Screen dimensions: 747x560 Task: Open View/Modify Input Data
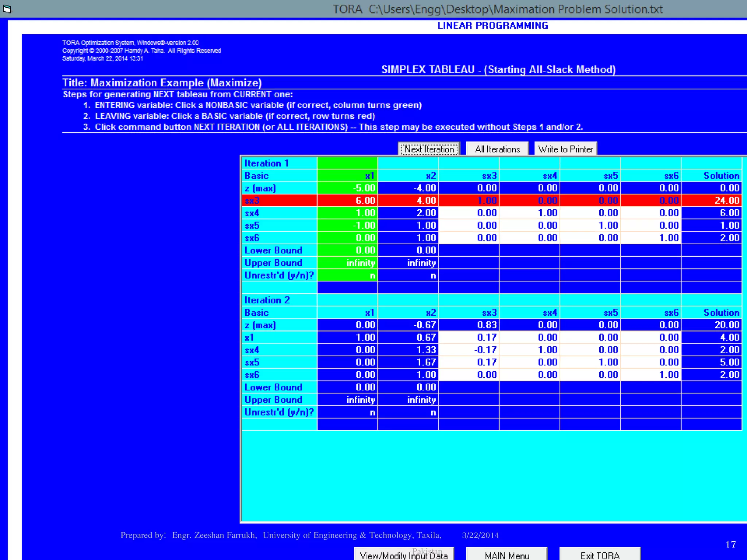point(403,555)
